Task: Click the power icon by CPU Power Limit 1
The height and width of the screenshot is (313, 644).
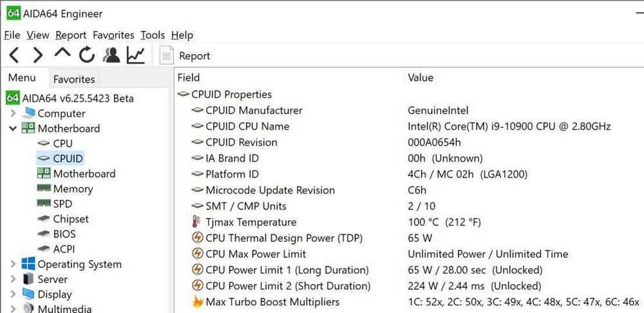Action: click(198, 270)
